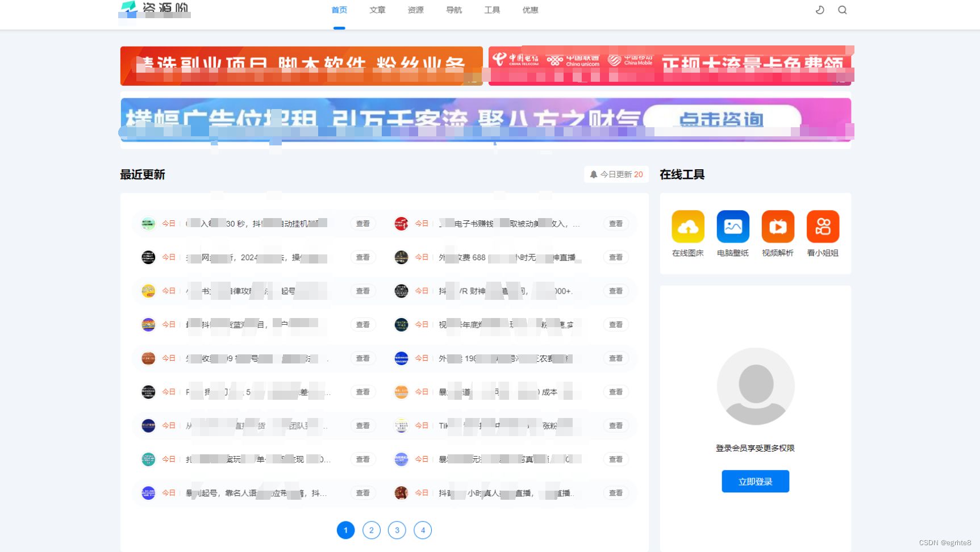Go to page 2 of recent updates

pos(371,530)
